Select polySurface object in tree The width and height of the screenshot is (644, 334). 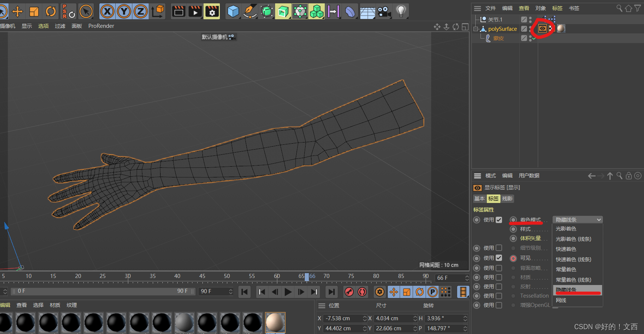click(x=502, y=29)
